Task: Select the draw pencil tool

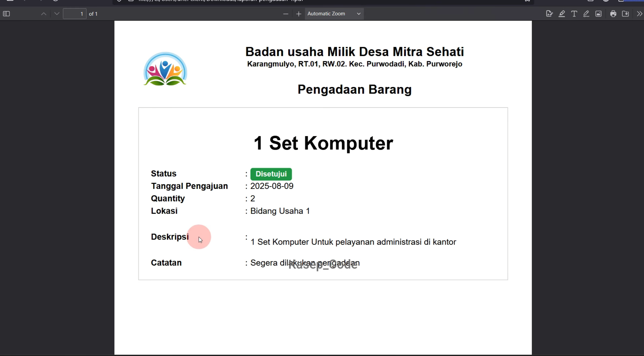Action: click(586, 14)
